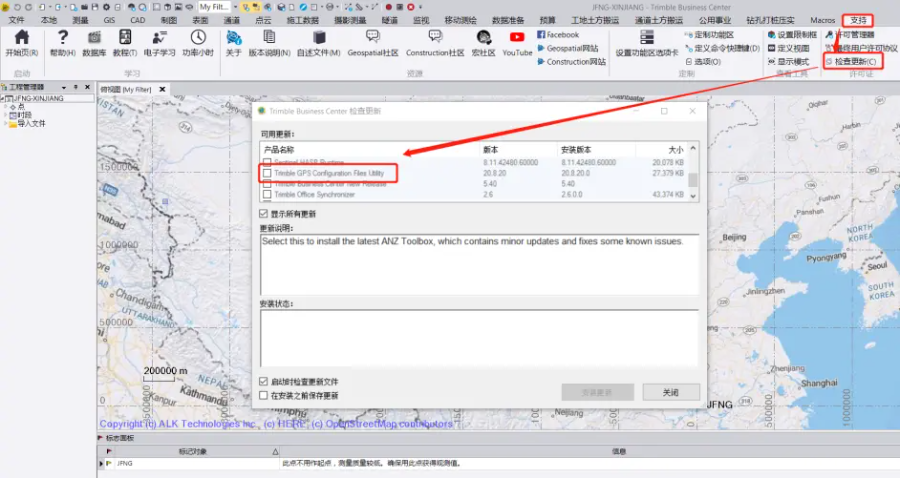900x478 pixels.
Task: Visit the Geospatial社区 community icon
Action: point(373,38)
